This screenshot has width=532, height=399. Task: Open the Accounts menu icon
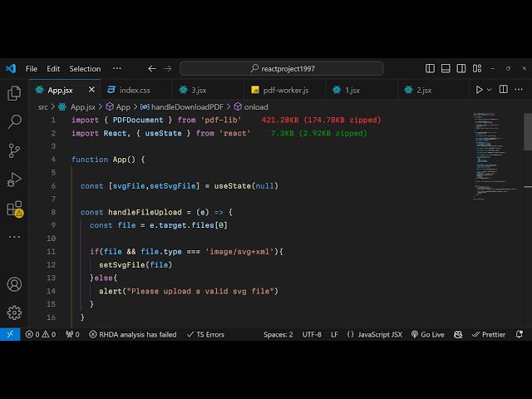click(x=14, y=284)
